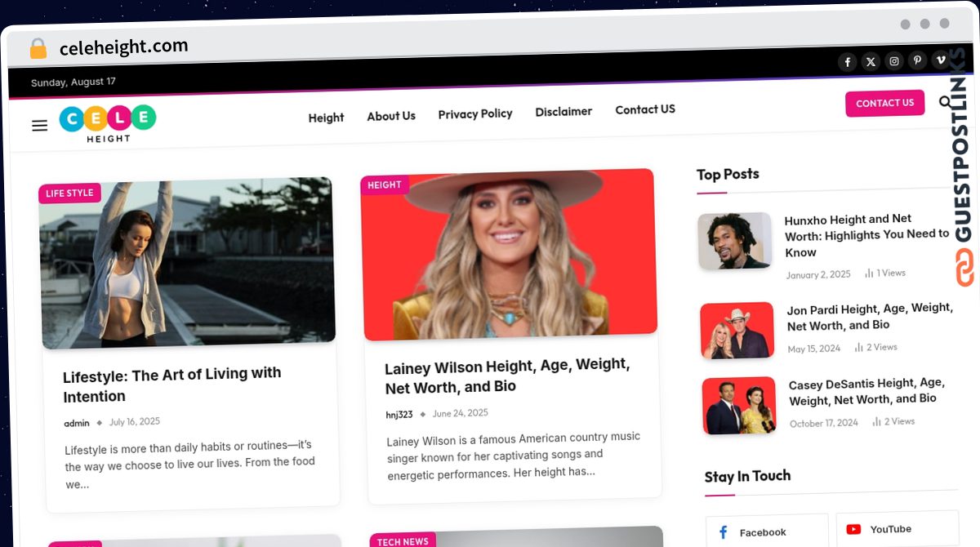Open the About Us menu item

pyautogui.click(x=391, y=116)
